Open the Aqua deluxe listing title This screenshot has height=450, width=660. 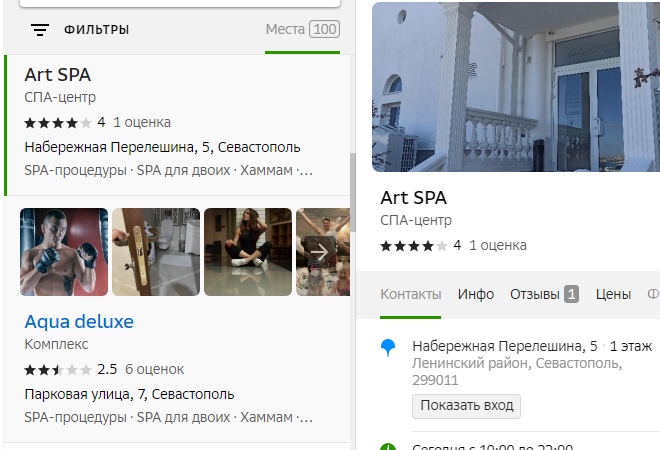click(x=79, y=322)
